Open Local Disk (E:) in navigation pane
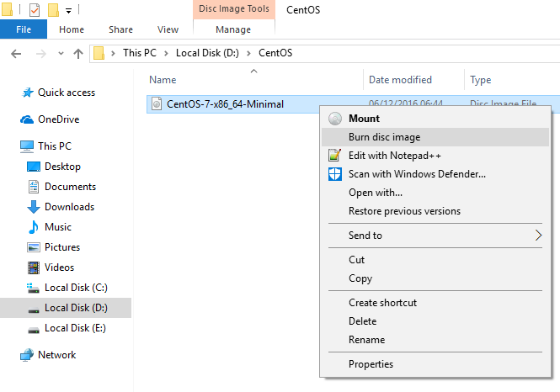Image resolution: width=560 pixels, height=392 pixels. (75, 328)
